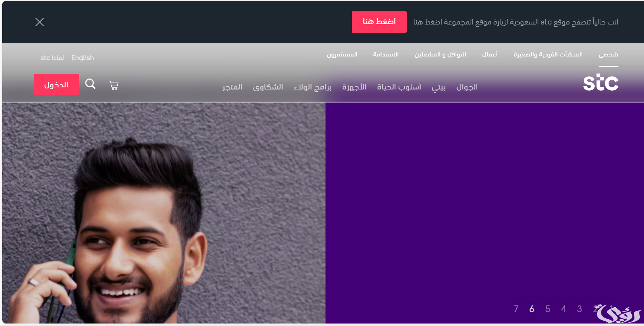
Task: Close the top notification banner
Action: 40,22
